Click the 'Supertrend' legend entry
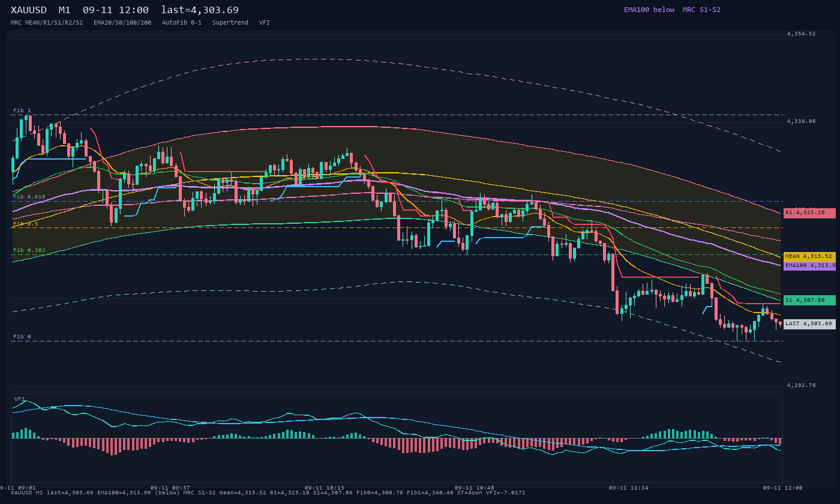The width and height of the screenshot is (840, 504). tap(230, 22)
